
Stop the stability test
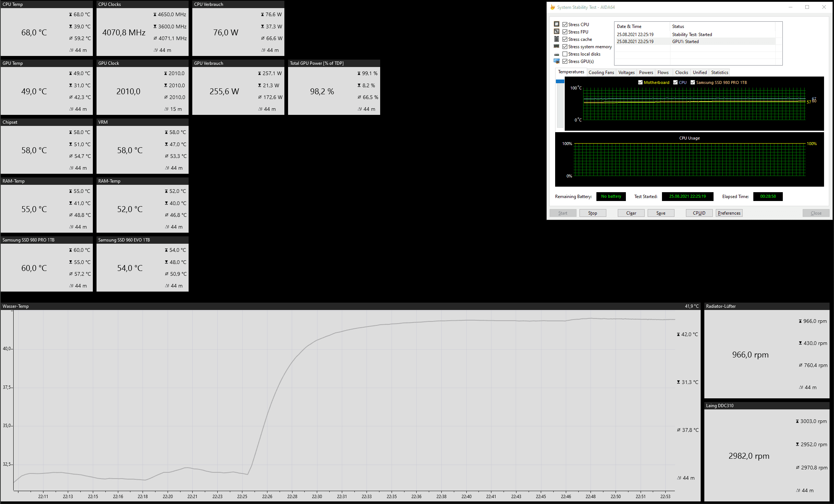click(592, 213)
